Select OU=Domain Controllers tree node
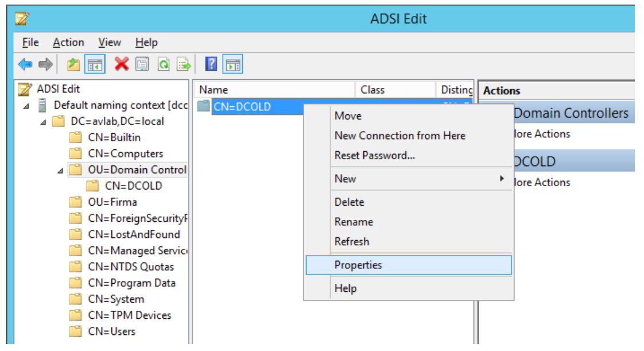The image size is (644, 351). pos(137,169)
